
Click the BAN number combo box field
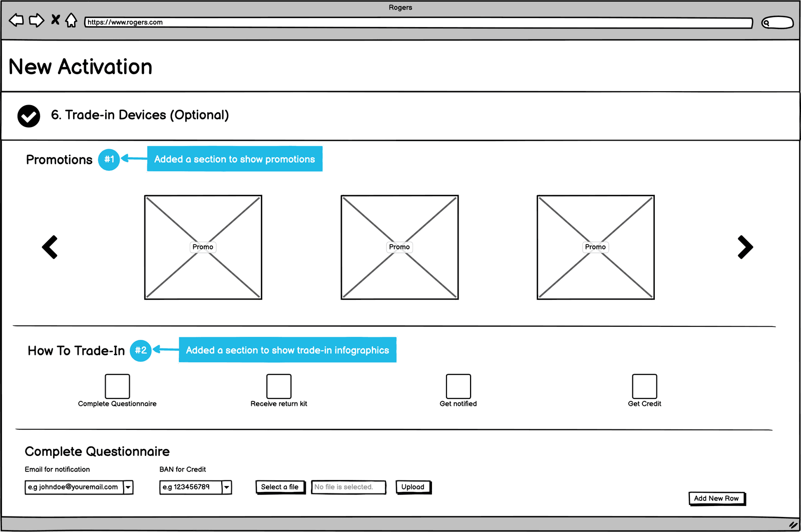point(191,487)
